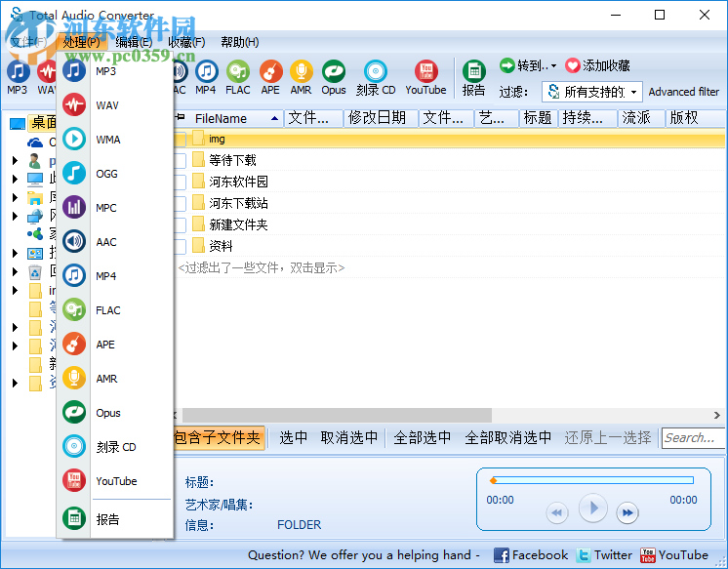
Task: Check the box for 等待下载 folder
Action: click(181, 161)
